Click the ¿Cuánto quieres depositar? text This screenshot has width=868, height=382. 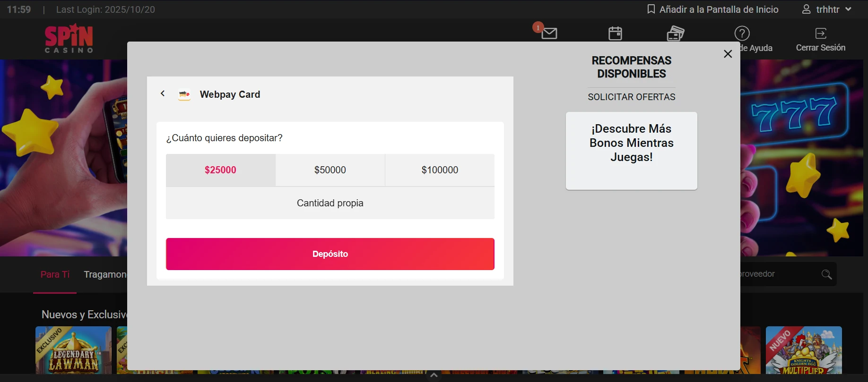pos(224,138)
